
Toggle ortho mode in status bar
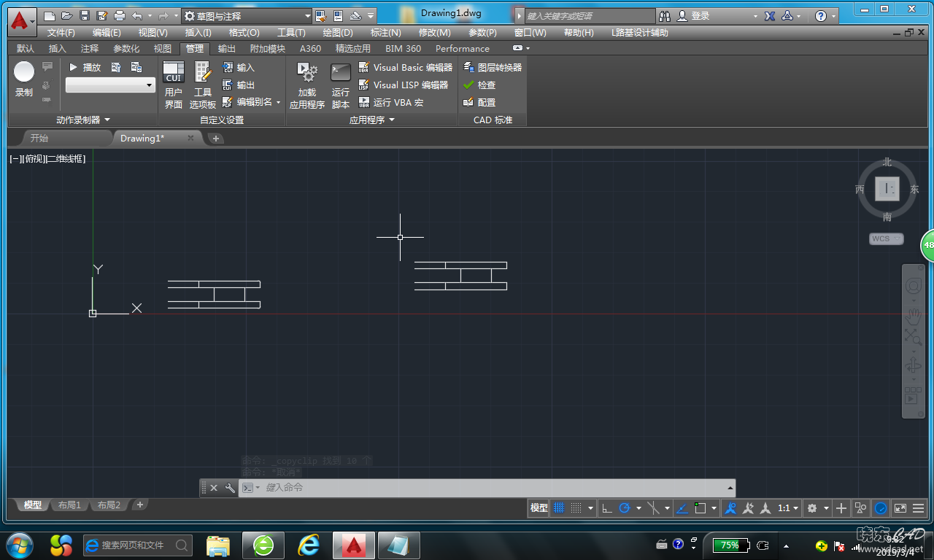[x=607, y=508]
